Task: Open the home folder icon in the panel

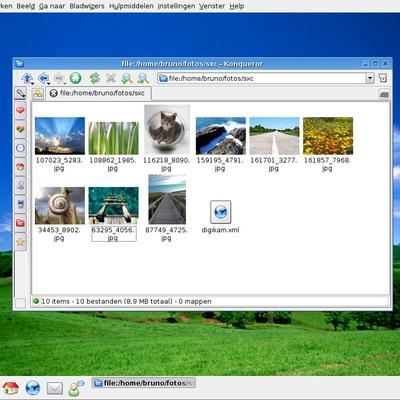Action: (x=11, y=388)
